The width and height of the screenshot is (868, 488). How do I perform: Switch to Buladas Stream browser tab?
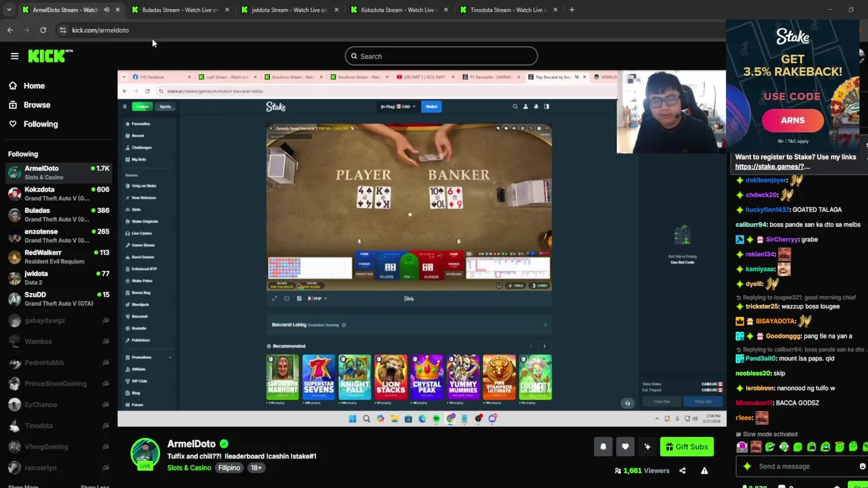point(180,9)
